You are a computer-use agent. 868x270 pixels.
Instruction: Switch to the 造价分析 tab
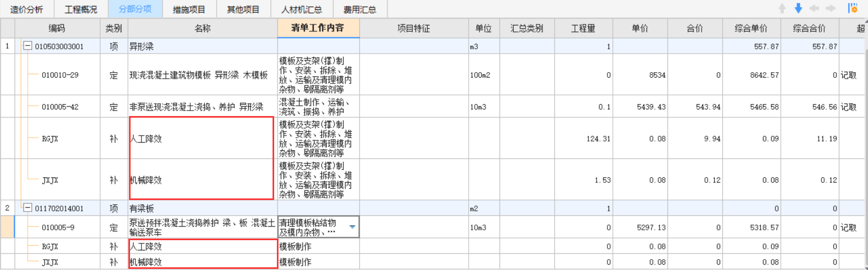pyautogui.click(x=27, y=10)
